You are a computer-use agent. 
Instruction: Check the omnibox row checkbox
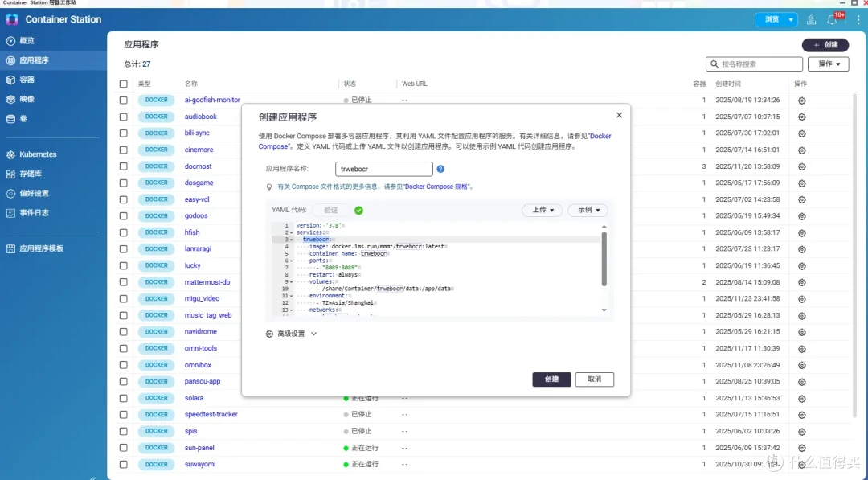[124, 365]
